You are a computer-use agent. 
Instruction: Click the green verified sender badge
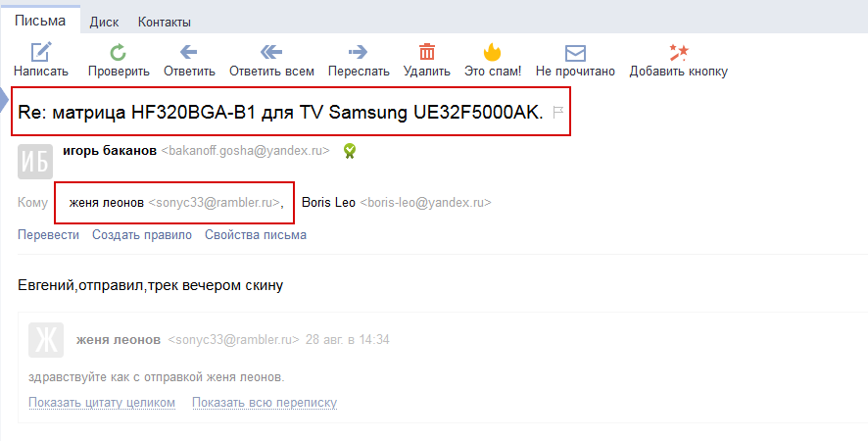pyautogui.click(x=349, y=151)
